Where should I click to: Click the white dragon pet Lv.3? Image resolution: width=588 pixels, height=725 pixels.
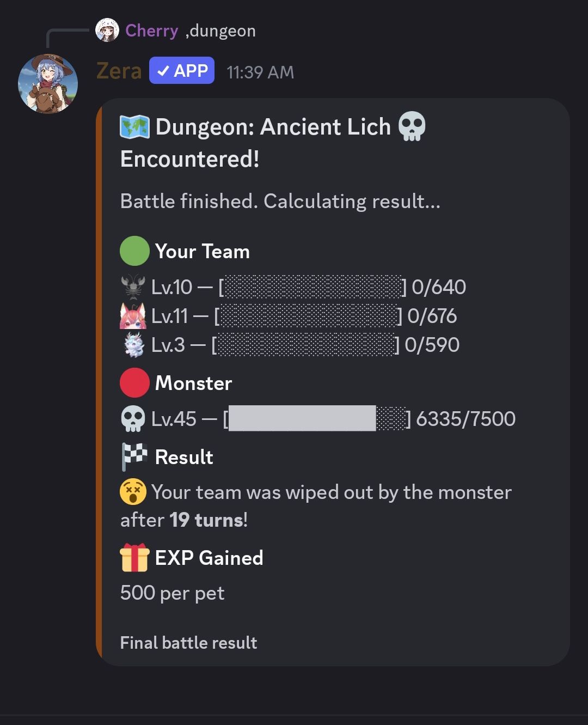pos(133,345)
